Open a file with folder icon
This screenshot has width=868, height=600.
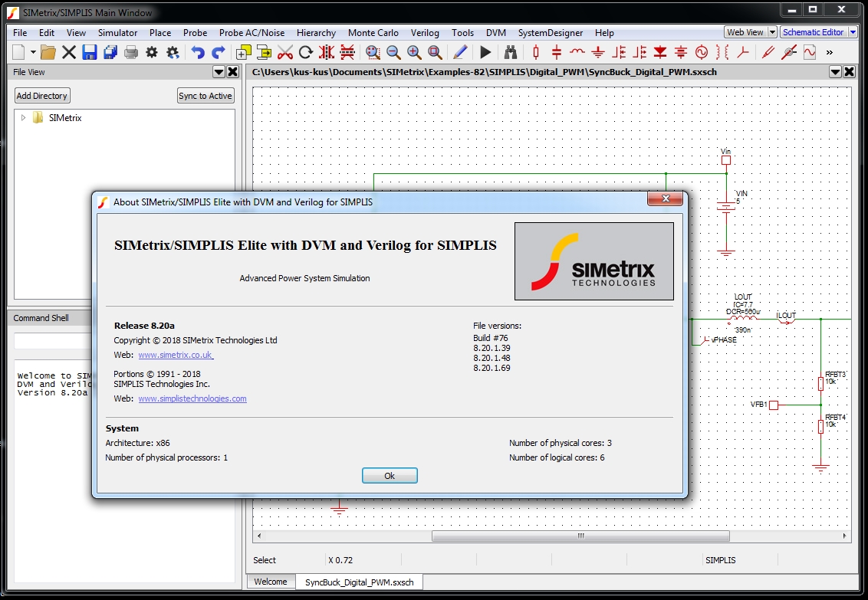(48, 53)
